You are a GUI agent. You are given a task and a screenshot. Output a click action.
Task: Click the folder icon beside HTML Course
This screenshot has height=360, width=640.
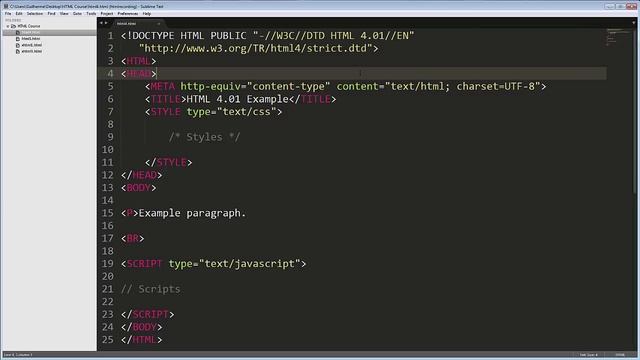click(13, 26)
